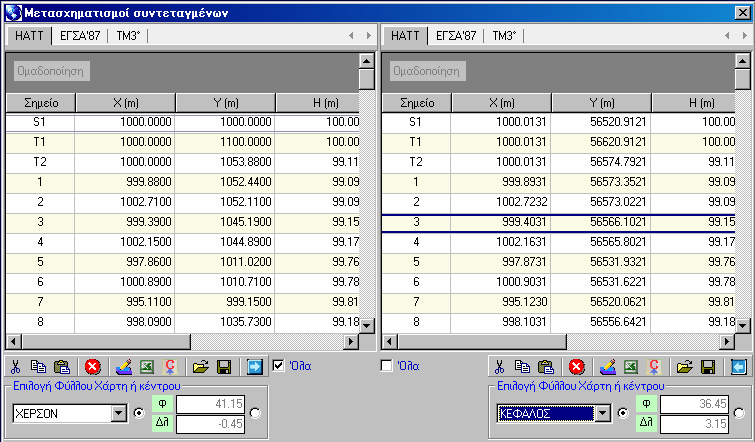Click the Copy icon in left toolbar
This screenshot has height=442, width=755.
click(39, 367)
